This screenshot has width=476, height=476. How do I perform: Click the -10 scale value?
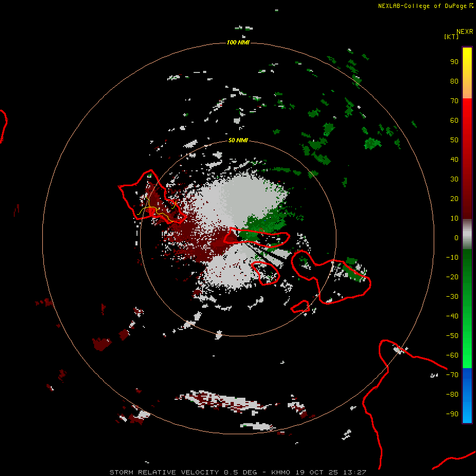click(x=452, y=258)
